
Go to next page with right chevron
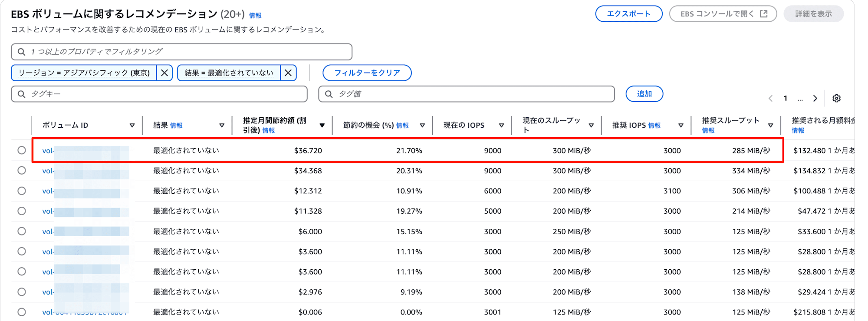point(815,98)
